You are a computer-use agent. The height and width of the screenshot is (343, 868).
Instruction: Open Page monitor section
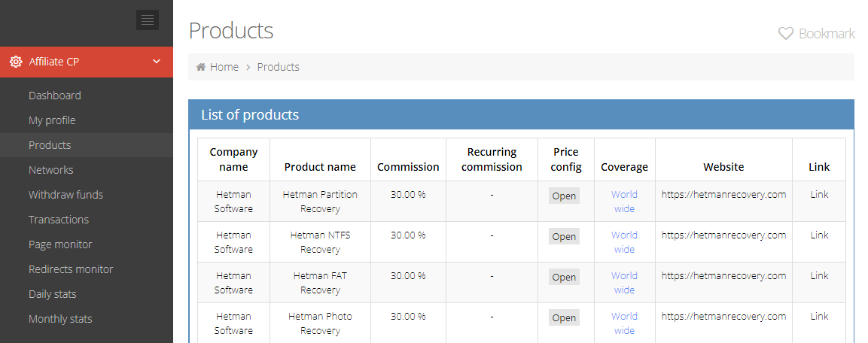(x=60, y=244)
